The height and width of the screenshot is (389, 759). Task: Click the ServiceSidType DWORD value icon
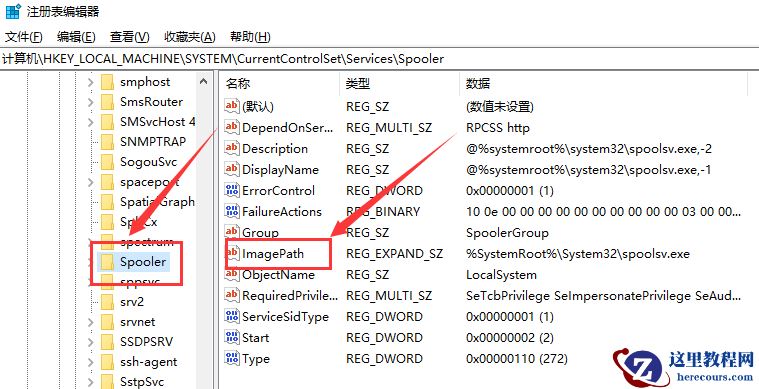232,316
